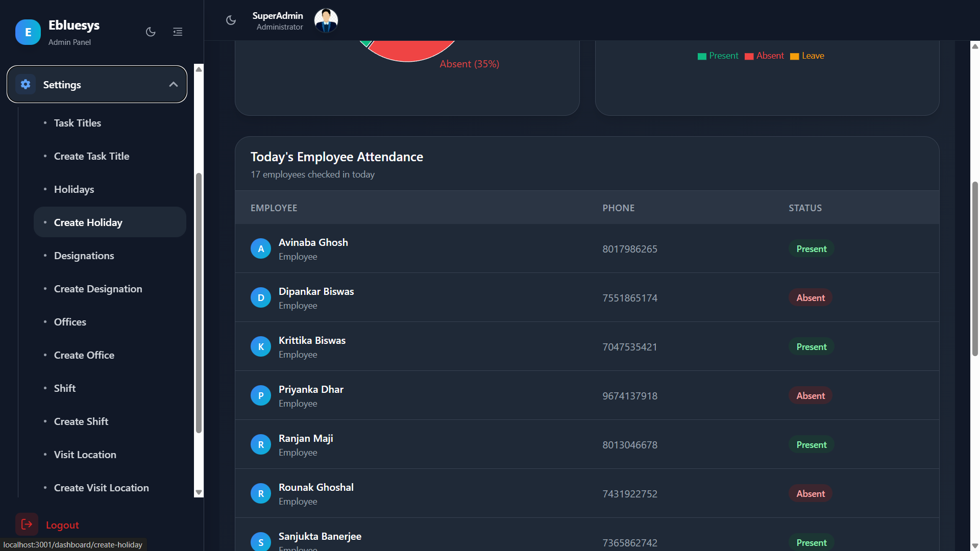Image resolution: width=980 pixels, height=551 pixels.
Task: Toggle theme moon icon in top bar
Action: 231,20
